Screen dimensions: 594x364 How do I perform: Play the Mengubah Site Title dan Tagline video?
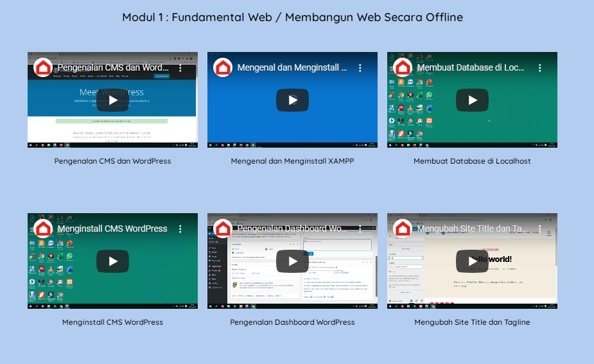(472, 261)
